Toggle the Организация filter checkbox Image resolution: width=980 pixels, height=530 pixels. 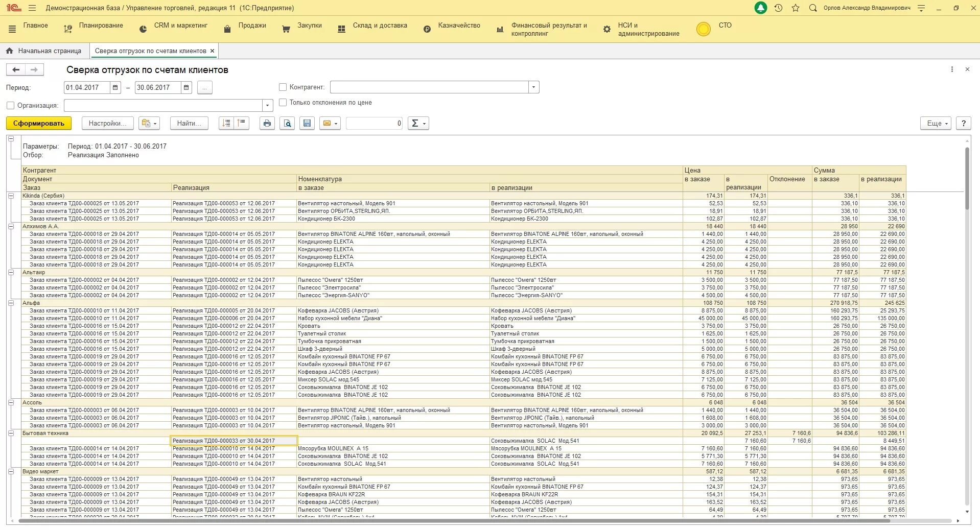(x=10, y=105)
